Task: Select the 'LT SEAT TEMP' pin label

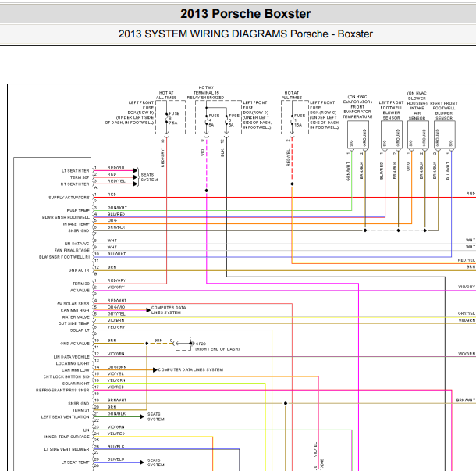Action: [75, 462]
